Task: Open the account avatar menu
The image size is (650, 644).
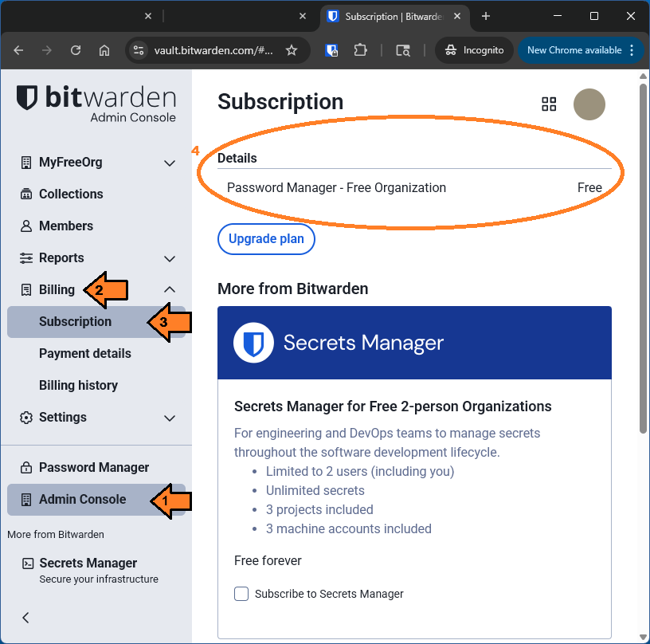Action: tap(589, 104)
